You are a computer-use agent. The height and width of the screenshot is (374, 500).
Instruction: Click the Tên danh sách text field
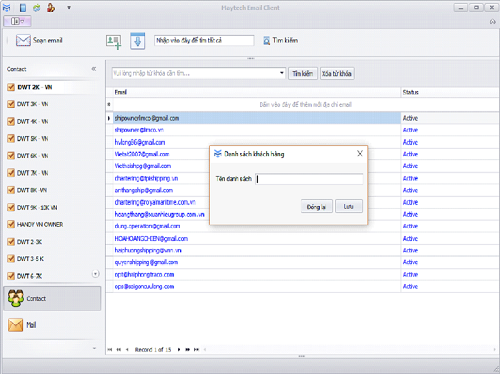[x=309, y=179]
